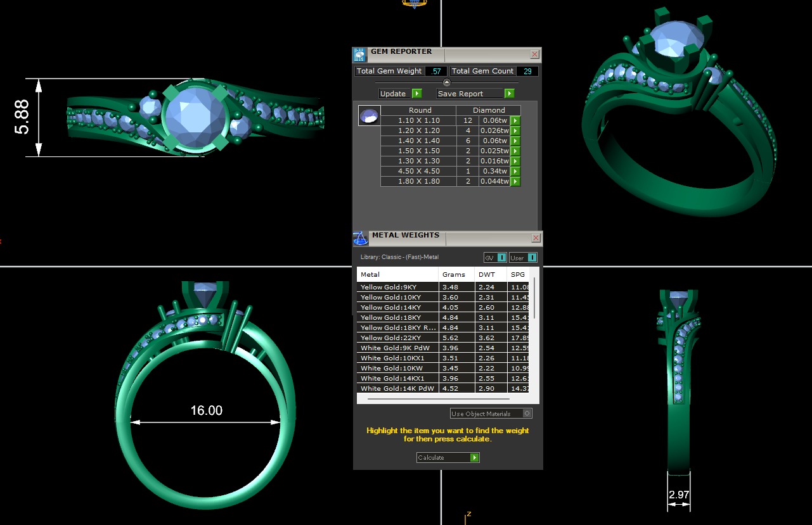Click green arrow on 4.50 X 4.50 row
This screenshot has height=525, width=812.
tap(515, 171)
